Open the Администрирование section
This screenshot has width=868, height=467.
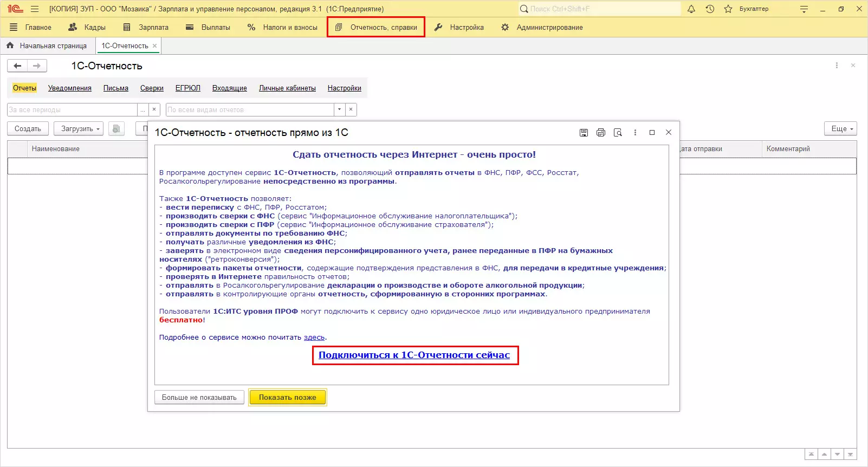pyautogui.click(x=542, y=27)
